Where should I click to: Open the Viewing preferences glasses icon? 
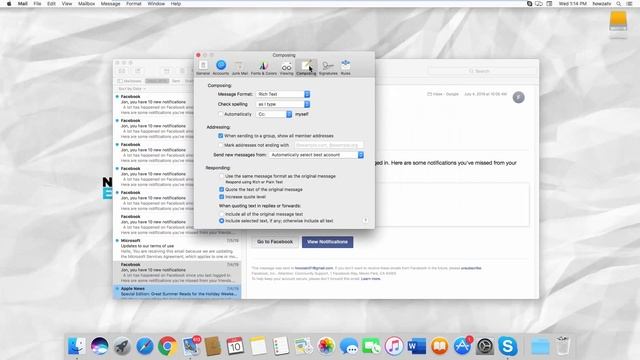point(287,67)
